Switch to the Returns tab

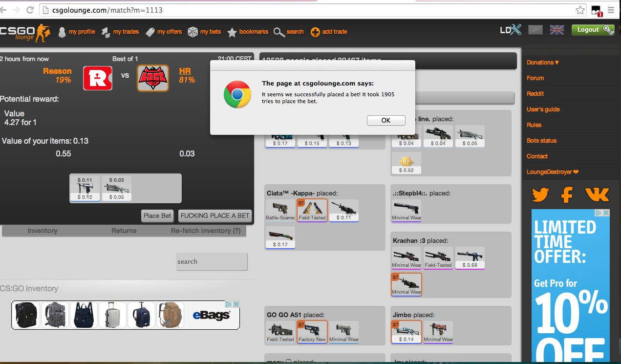tap(124, 231)
